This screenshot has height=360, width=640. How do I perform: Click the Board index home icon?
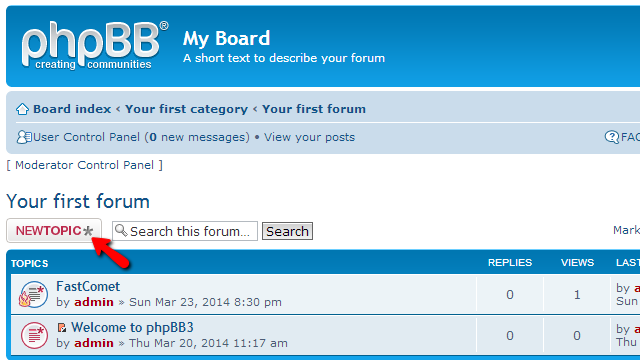[x=22, y=109]
